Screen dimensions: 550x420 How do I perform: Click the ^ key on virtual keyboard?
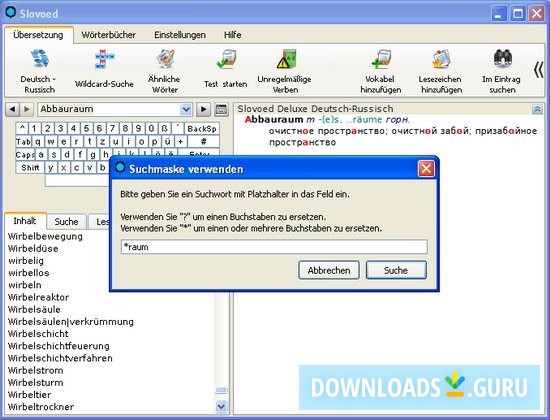coord(22,129)
